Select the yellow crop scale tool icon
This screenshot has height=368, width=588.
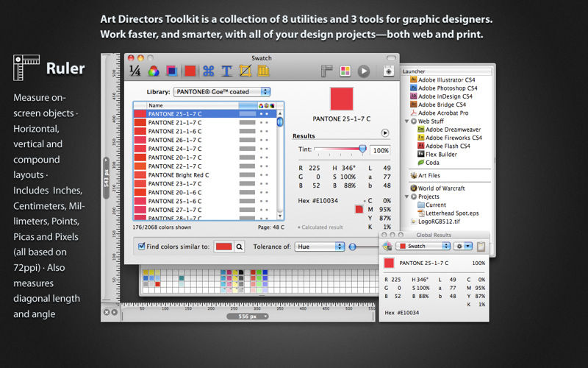[x=245, y=71]
